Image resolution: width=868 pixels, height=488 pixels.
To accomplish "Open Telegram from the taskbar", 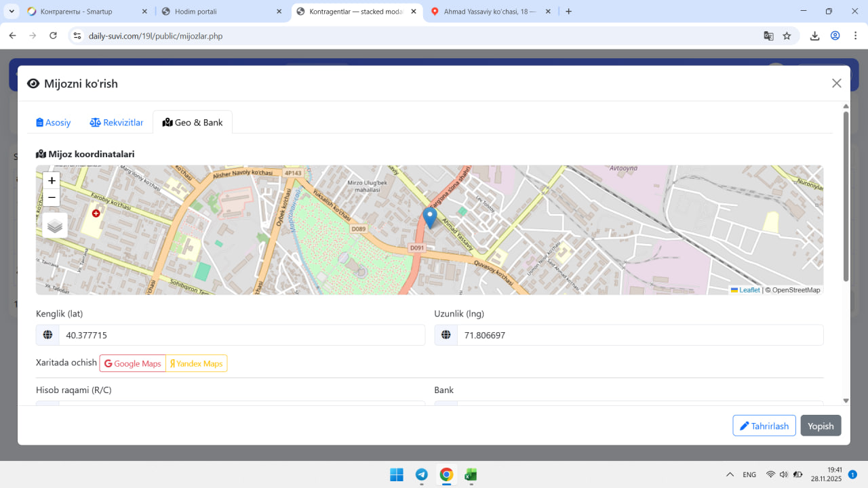I will click(421, 474).
